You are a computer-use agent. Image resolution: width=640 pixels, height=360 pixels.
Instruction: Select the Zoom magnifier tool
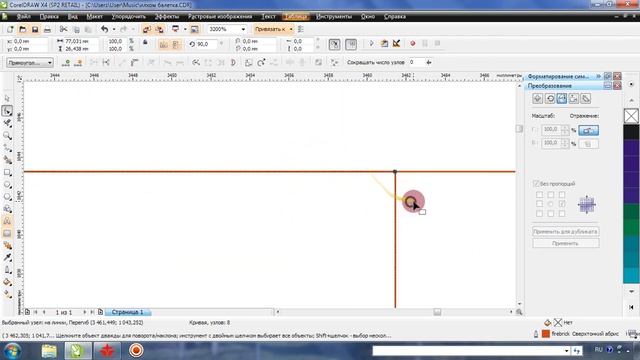tap(7, 135)
